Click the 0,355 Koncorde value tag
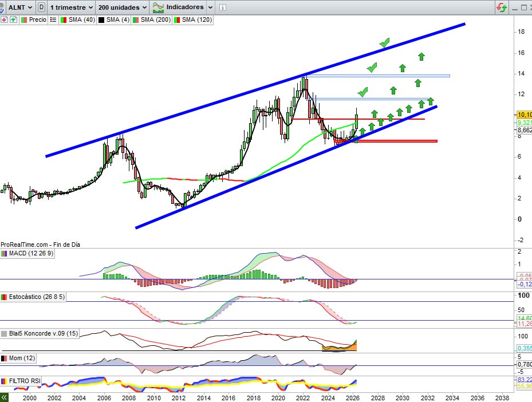This screenshot has height=402, width=532. point(524,348)
